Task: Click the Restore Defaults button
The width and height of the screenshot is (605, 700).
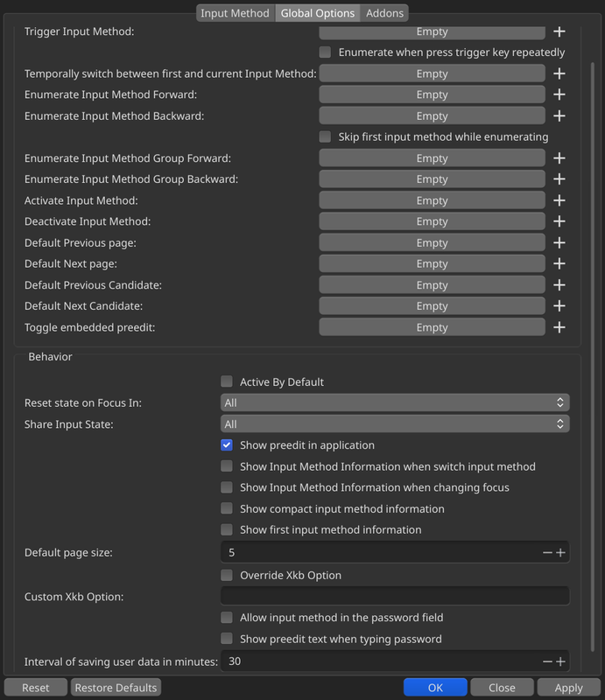Action: pyautogui.click(x=116, y=688)
